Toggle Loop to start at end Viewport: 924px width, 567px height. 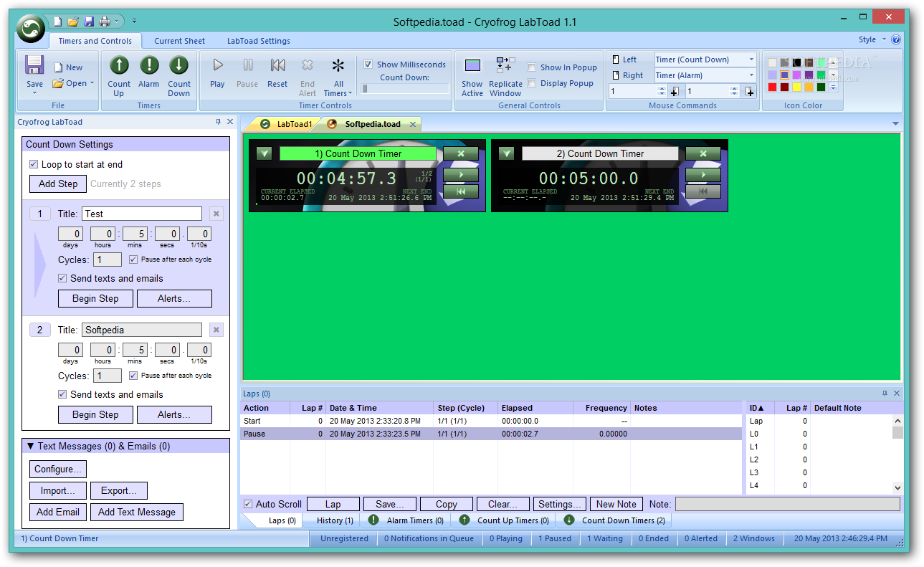(34, 164)
